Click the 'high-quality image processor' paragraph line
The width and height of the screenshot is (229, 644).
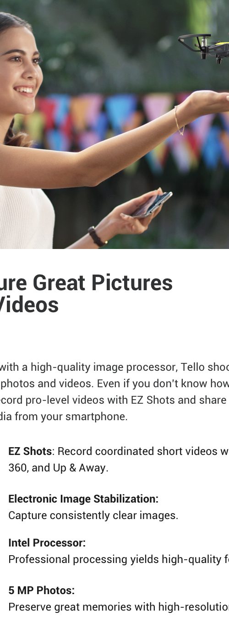(114, 367)
